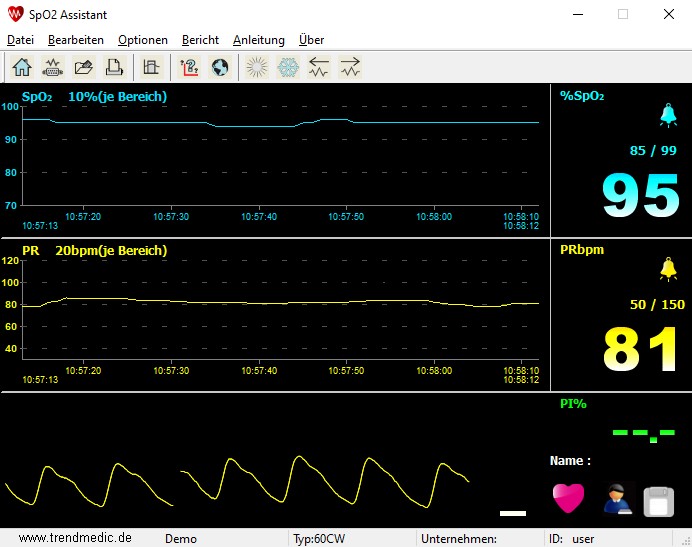Image resolution: width=692 pixels, height=547 pixels.
Task: Click Typ:60CW in the status bar
Action: point(319,539)
